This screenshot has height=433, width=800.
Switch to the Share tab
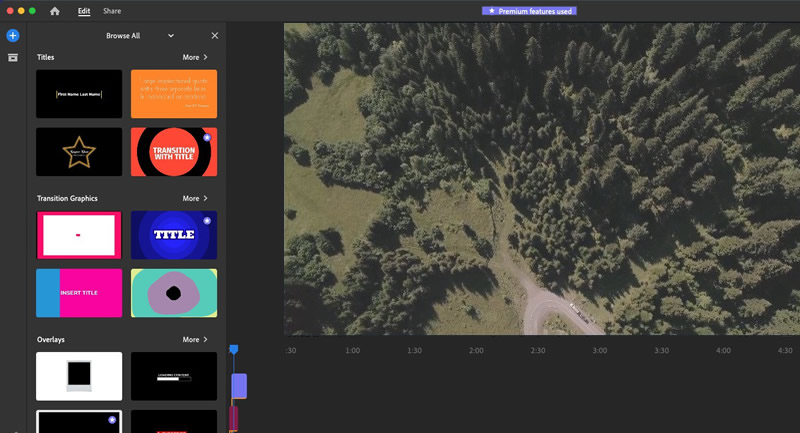point(112,11)
